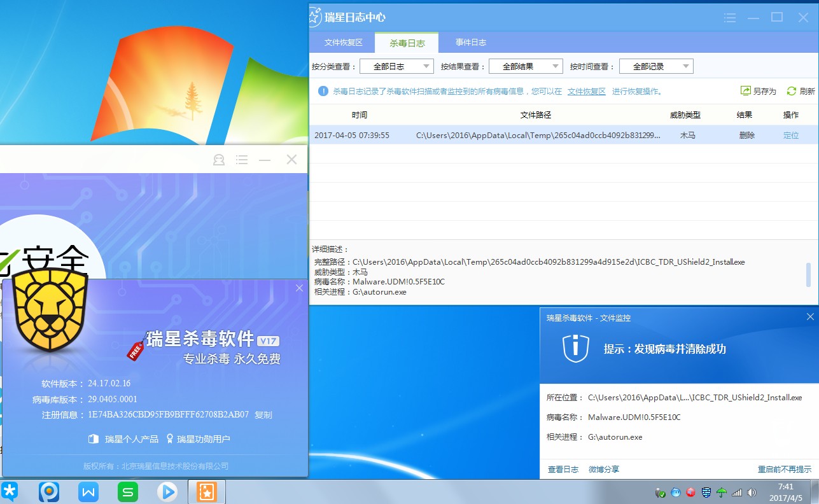
Task: Click the 相关进程 line in the details pane
Action: tap(360, 292)
